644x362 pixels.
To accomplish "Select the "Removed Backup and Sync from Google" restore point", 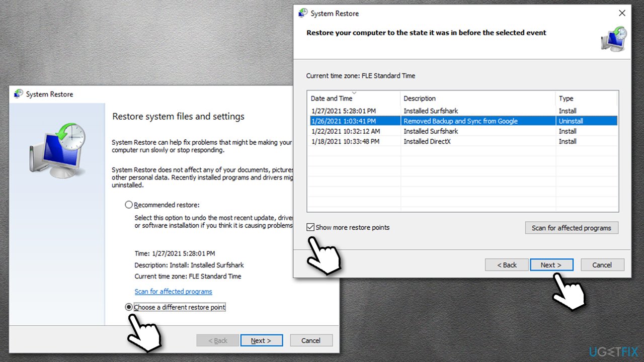I will (459, 121).
